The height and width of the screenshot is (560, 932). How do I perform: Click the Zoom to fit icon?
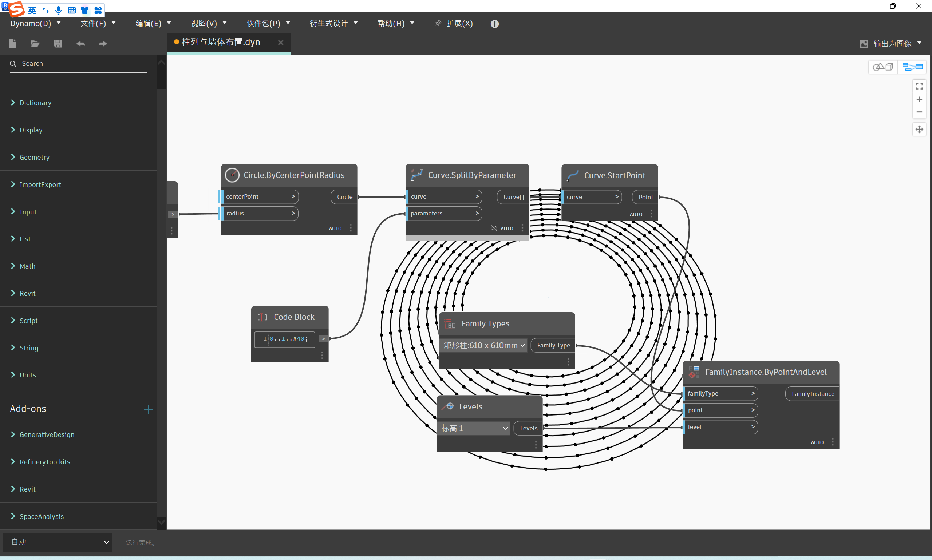tap(919, 86)
